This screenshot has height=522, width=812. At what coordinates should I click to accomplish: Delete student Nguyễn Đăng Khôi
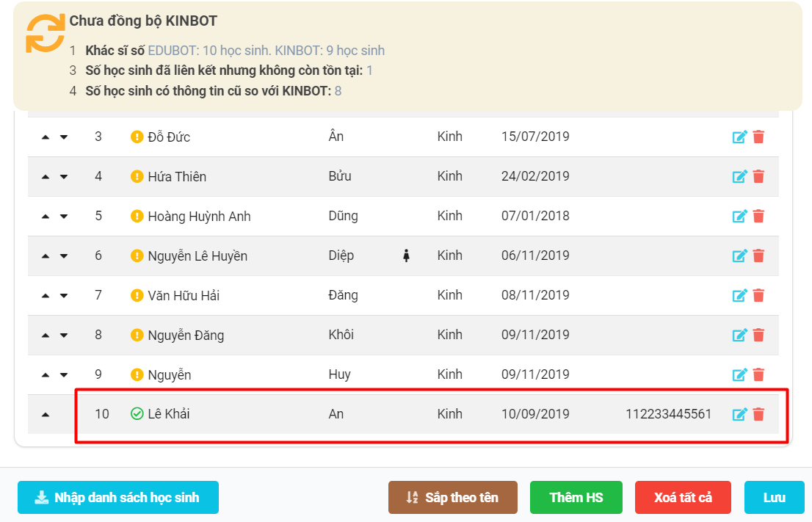[758, 336]
